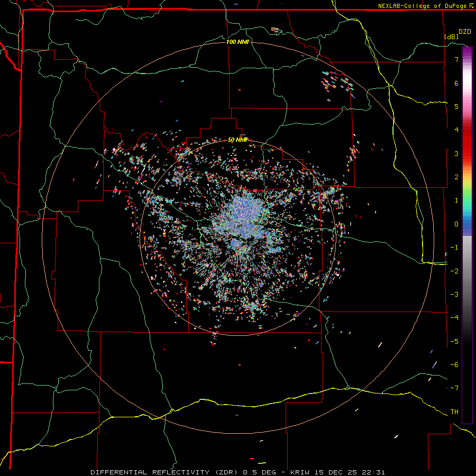Click the colorbar tick label 1
The height and width of the screenshot is (476, 476).
pyautogui.click(x=456, y=200)
